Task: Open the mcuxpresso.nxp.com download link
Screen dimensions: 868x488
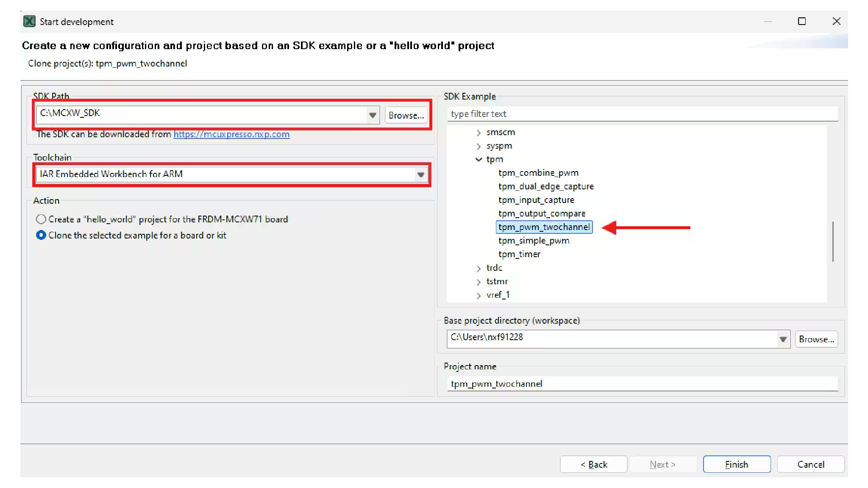Action: (x=231, y=134)
